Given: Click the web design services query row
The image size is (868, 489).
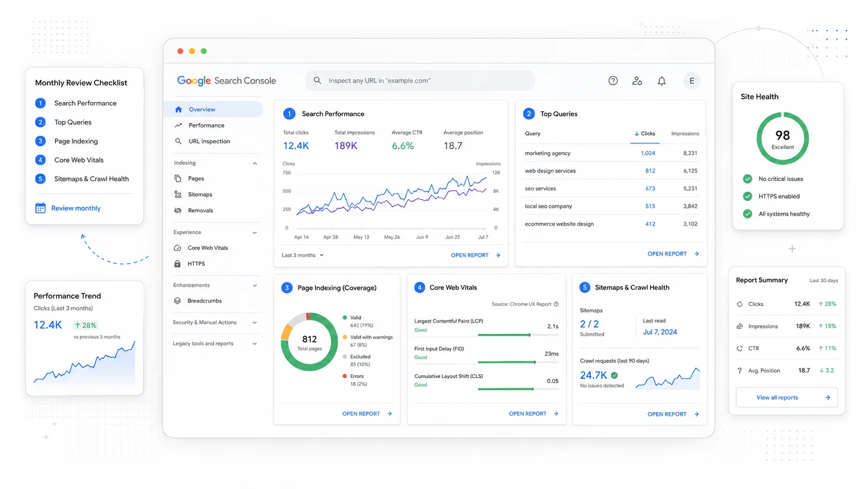Looking at the screenshot, I should (x=611, y=171).
